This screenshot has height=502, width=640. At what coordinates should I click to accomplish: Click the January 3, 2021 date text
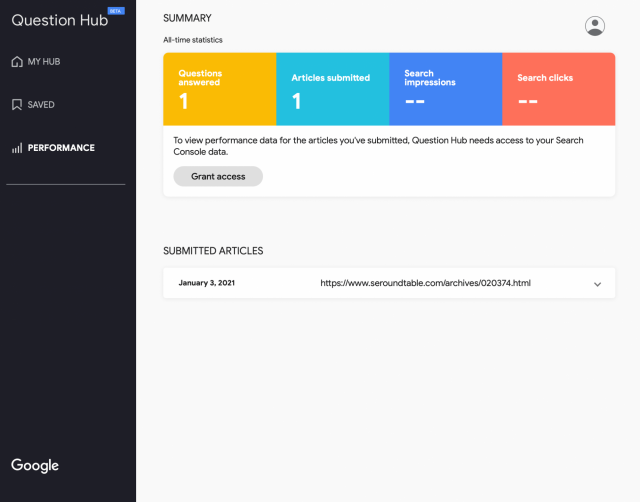[x=207, y=283]
